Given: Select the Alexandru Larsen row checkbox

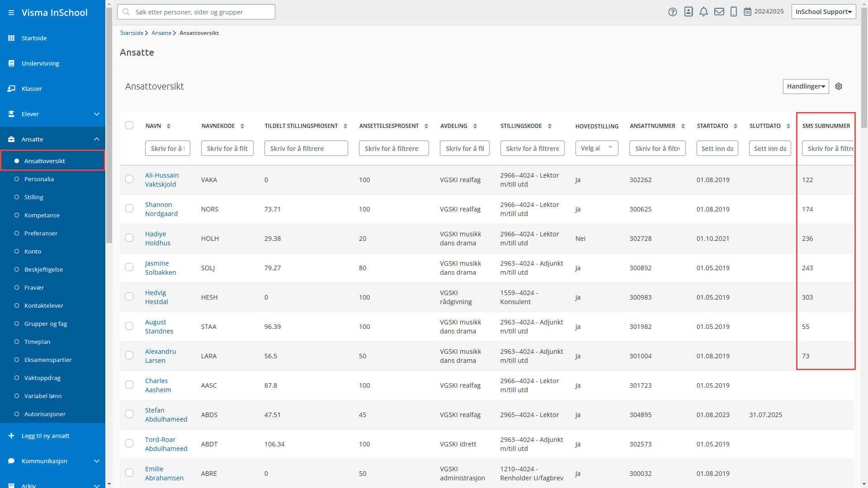Looking at the screenshot, I should point(129,355).
